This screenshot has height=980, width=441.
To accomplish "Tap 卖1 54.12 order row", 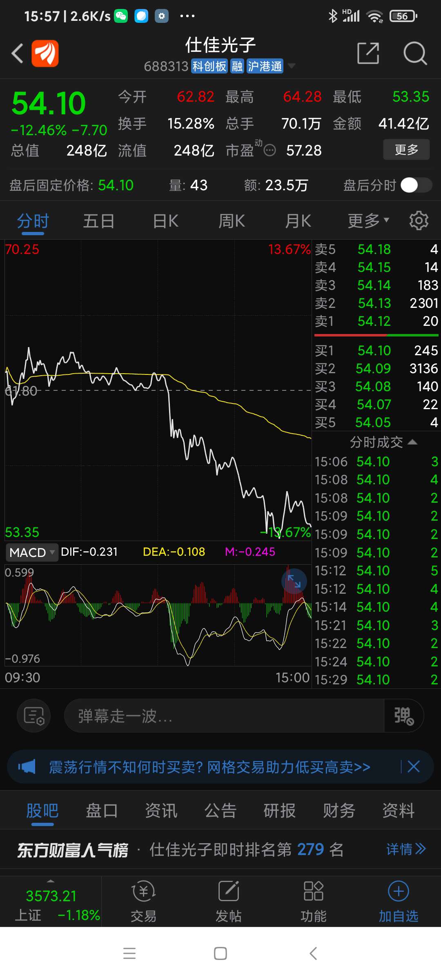I will click(x=376, y=321).
